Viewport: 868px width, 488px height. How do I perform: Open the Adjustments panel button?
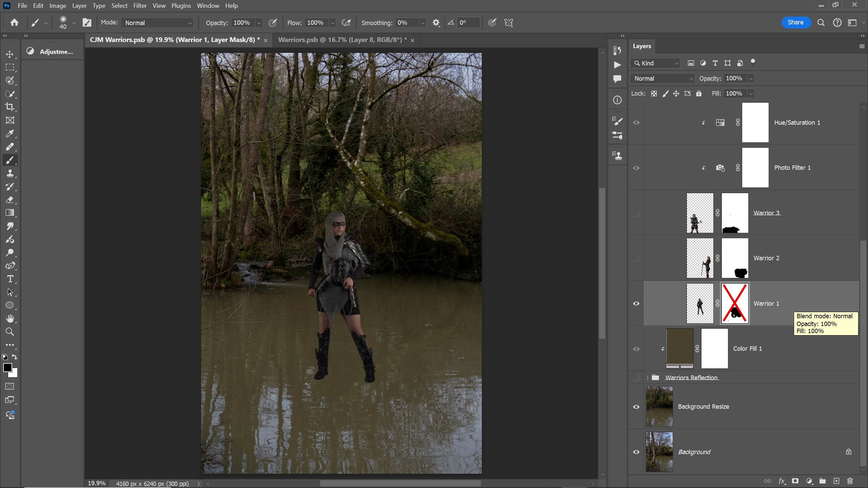click(x=52, y=52)
